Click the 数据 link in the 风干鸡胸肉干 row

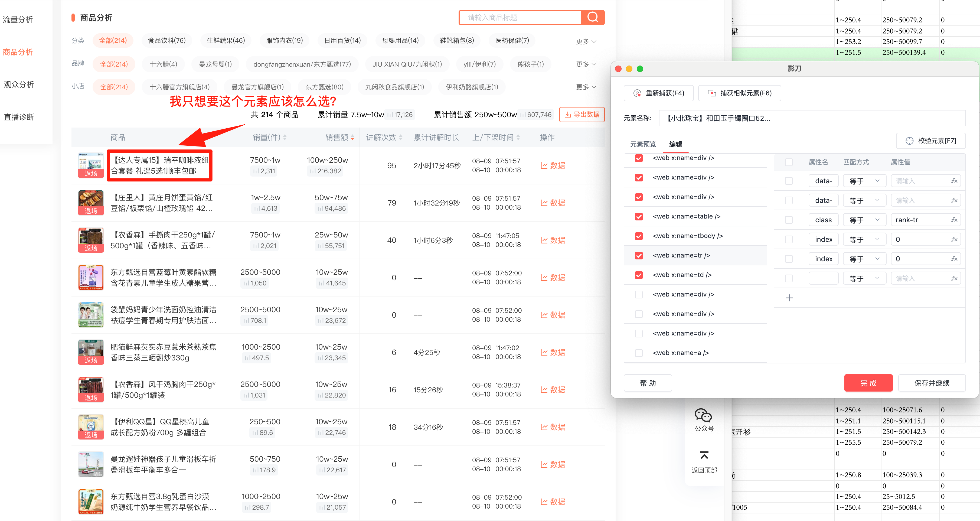point(553,389)
